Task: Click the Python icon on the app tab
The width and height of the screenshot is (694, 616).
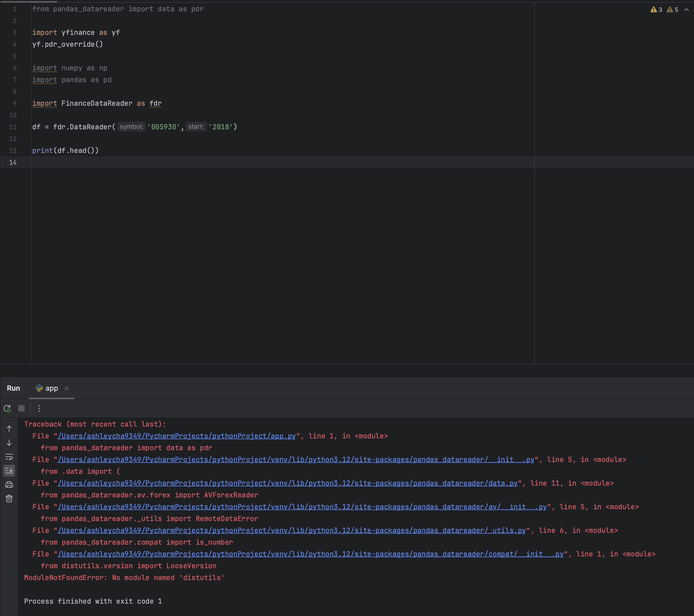Action: pyautogui.click(x=39, y=388)
